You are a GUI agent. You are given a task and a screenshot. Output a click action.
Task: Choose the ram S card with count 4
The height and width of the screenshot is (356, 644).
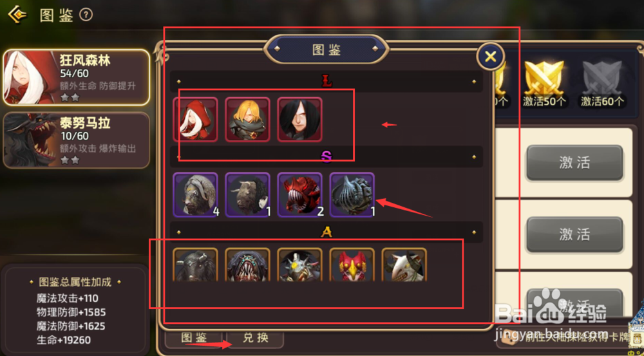(196, 194)
